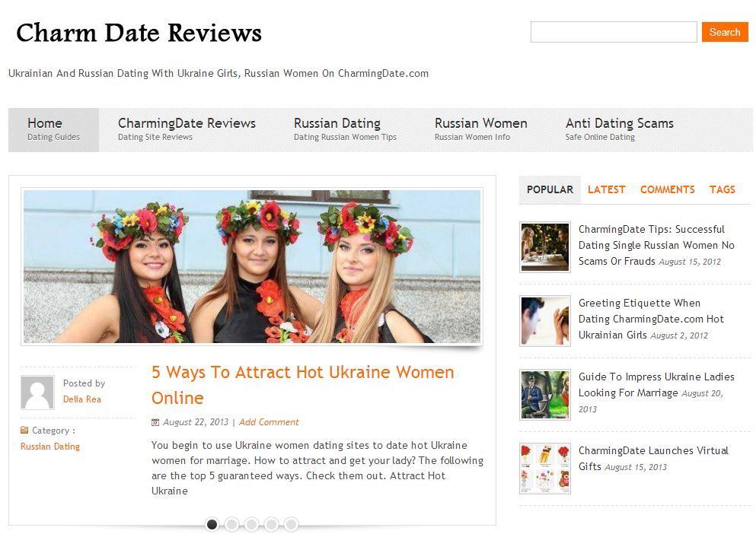
Task: Click the site tagline about Ukrainian and Russian Dating
Action: pos(219,73)
